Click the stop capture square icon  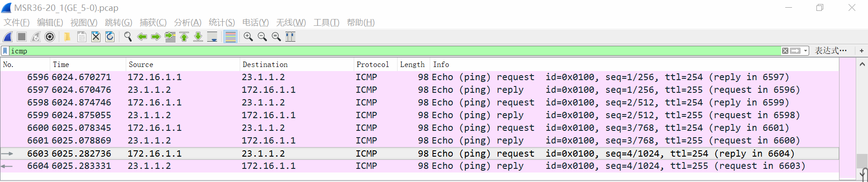point(22,37)
